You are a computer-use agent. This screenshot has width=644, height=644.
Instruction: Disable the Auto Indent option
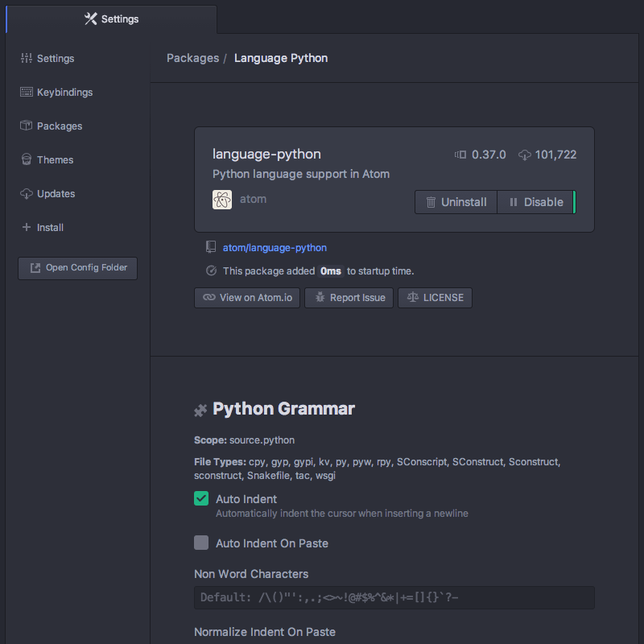pyautogui.click(x=200, y=498)
